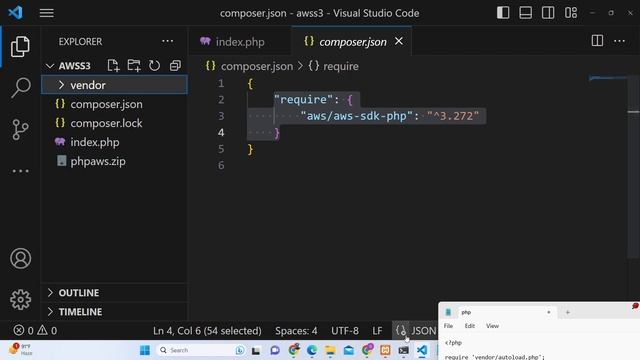Image resolution: width=640 pixels, height=360 pixels.
Task: Click the "require" key in the editor
Action: point(304,100)
